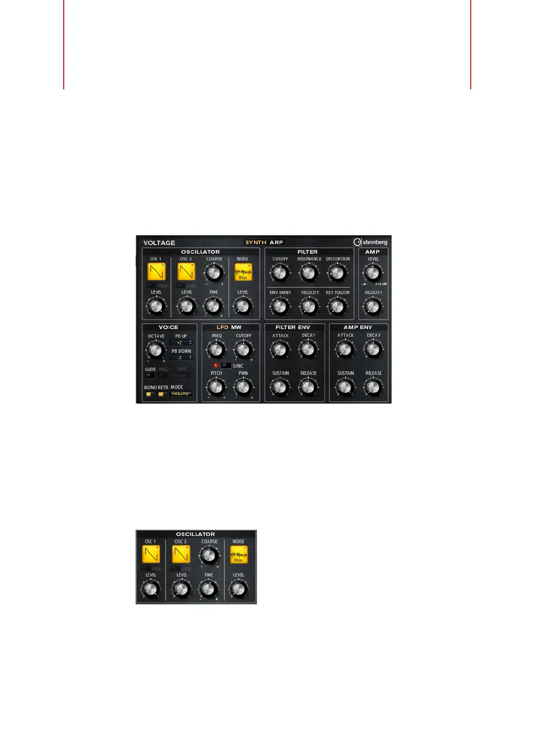Click the Steinberg logo icon

[357, 242]
